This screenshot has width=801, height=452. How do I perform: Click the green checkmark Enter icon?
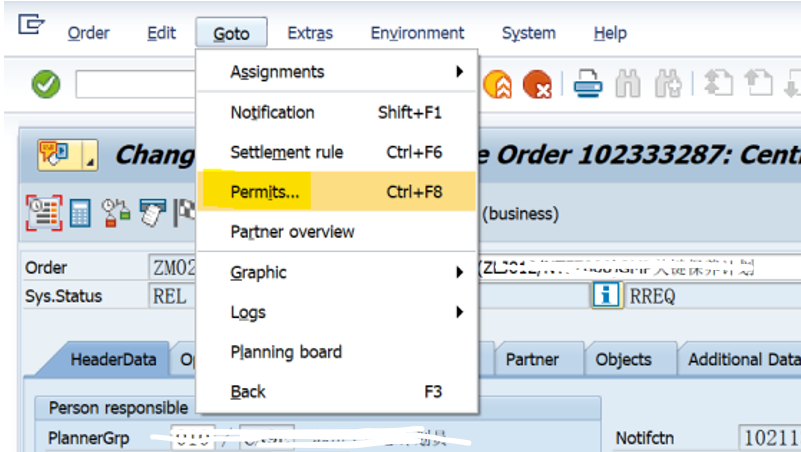click(46, 84)
